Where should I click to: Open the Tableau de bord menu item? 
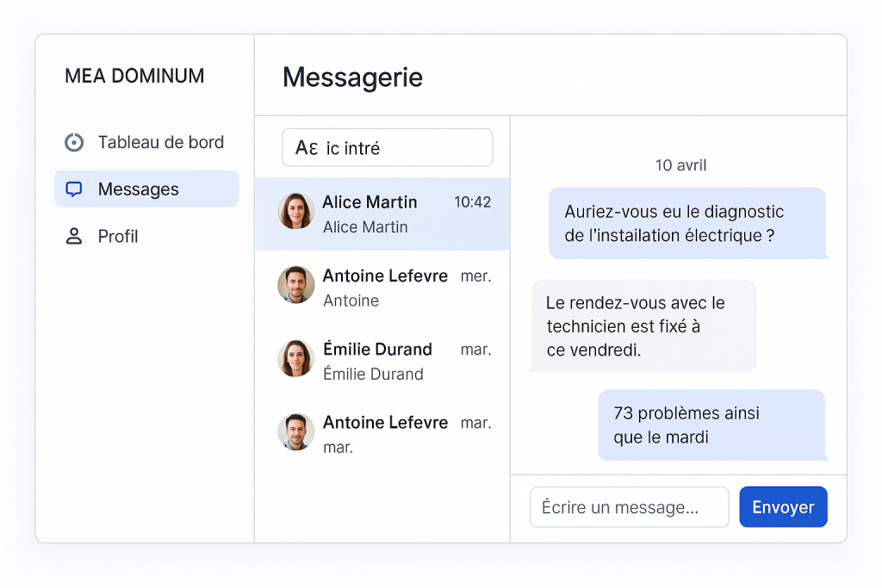160,143
